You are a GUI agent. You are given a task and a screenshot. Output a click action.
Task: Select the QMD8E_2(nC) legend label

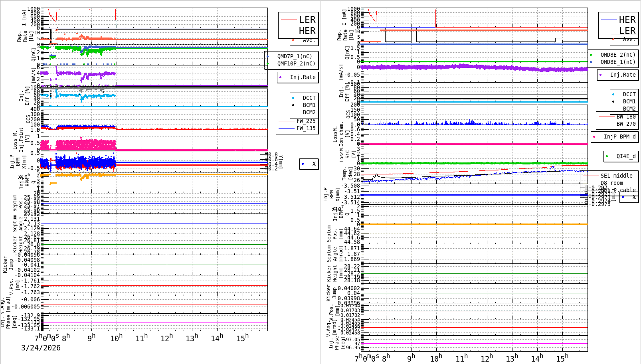[618, 55]
